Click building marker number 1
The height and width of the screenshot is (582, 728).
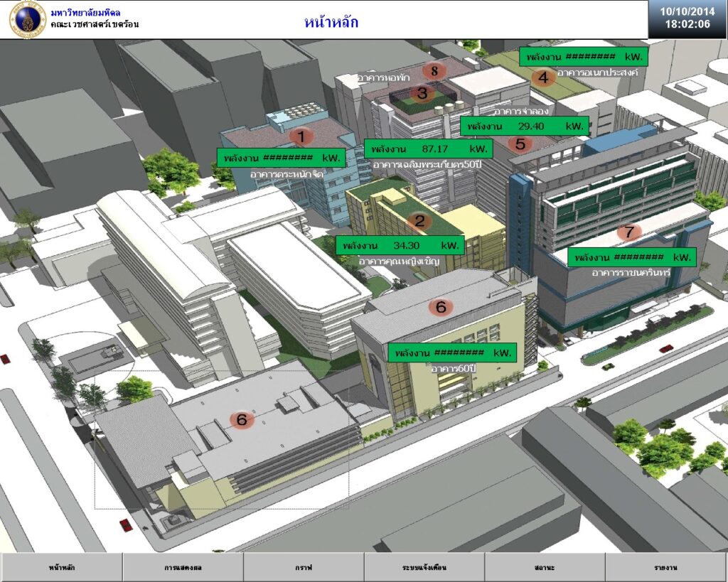[x=301, y=137]
